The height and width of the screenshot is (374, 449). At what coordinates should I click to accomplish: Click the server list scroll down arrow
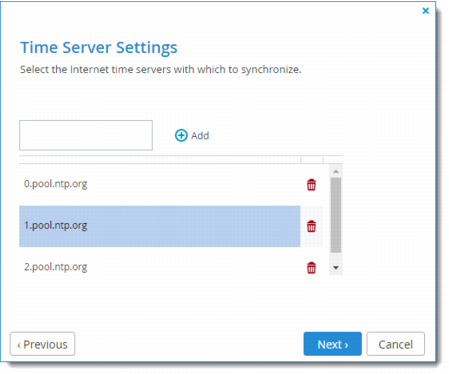[x=336, y=268]
